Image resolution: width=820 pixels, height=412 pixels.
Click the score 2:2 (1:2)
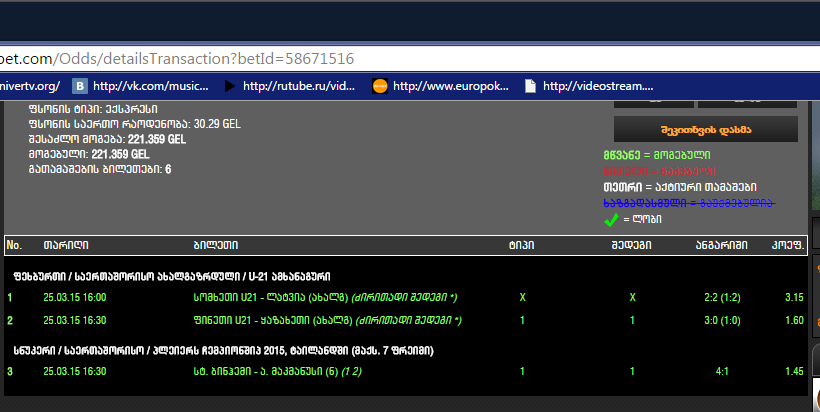click(722, 297)
